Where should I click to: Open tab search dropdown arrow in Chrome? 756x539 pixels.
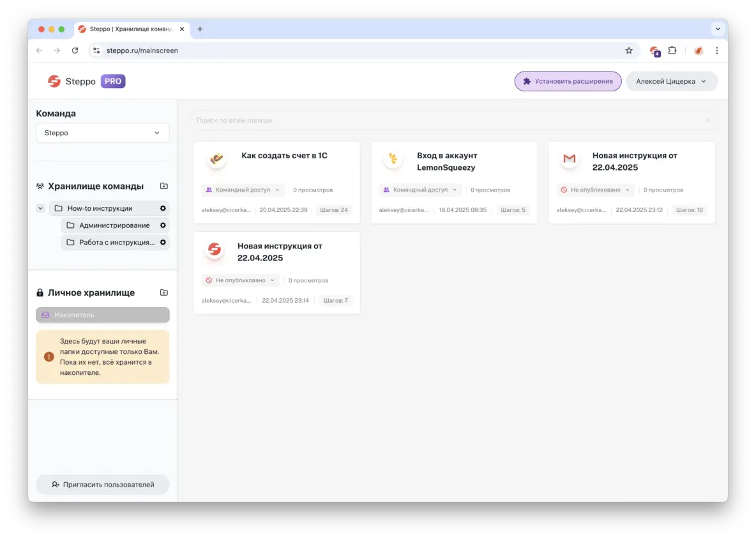pos(718,29)
